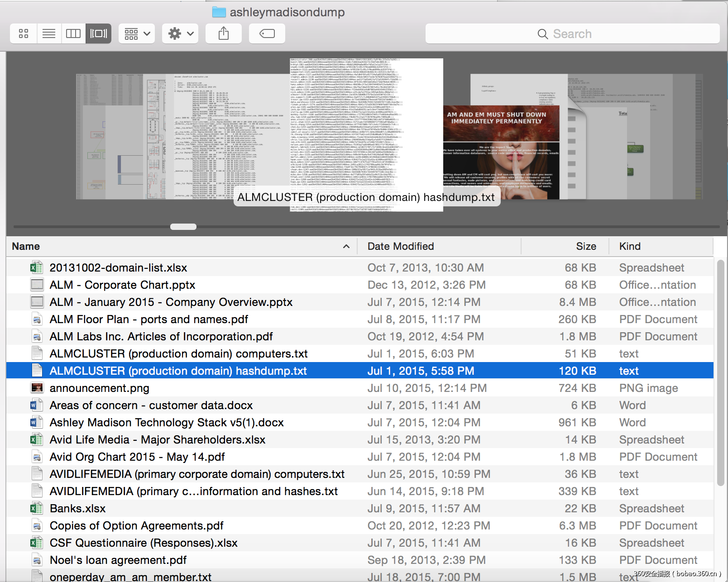Select ALMCLUSTER (production domain) hashdump.txt name
The image size is (728, 582).
point(178,371)
